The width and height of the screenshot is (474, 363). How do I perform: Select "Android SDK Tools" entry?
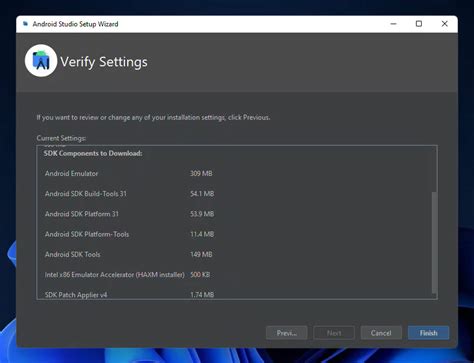click(x=72, y=254)
